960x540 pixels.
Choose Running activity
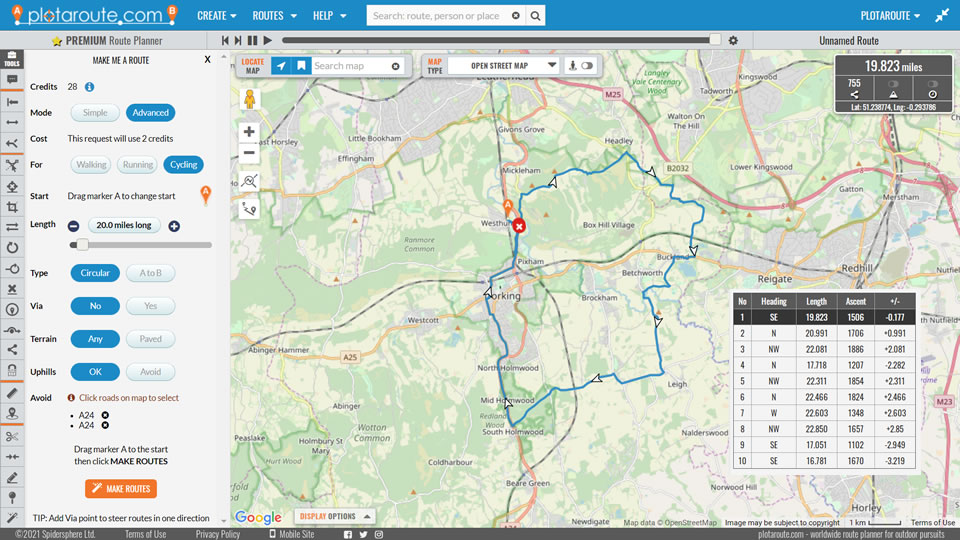coord(138,165)
